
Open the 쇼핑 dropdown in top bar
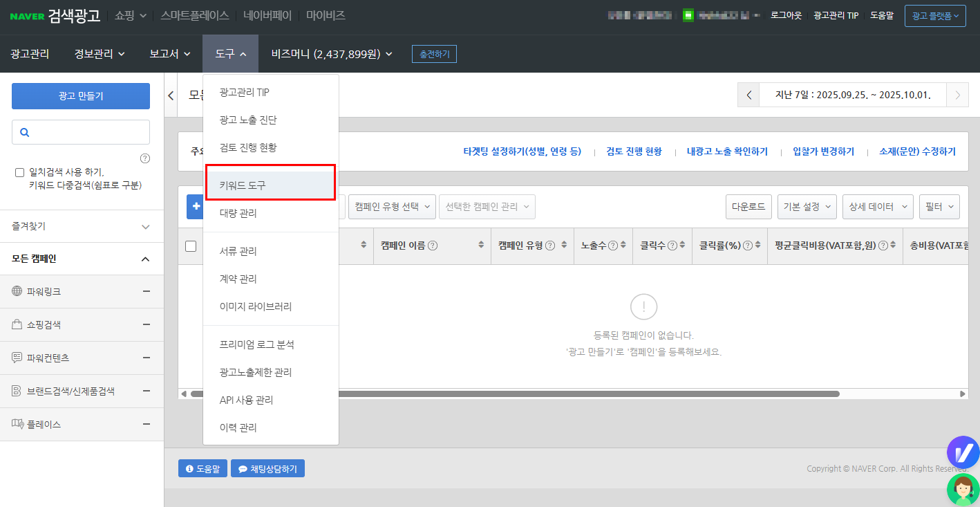pos(131,15)
